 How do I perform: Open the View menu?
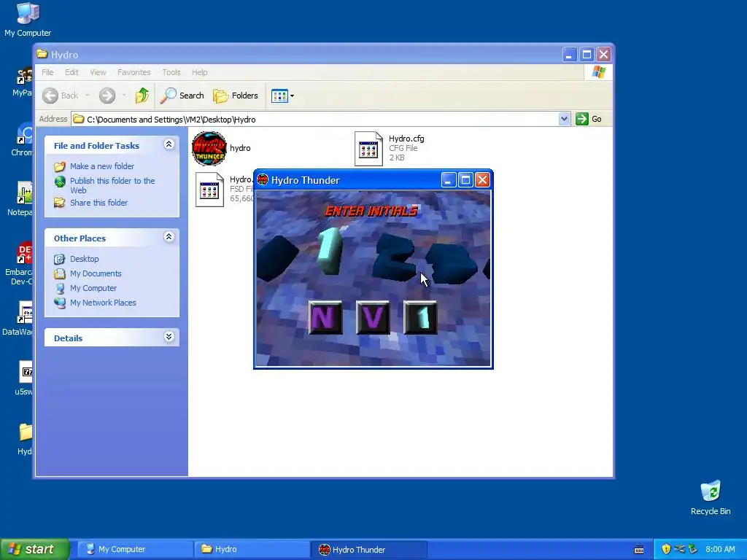[x=98, y=72]
